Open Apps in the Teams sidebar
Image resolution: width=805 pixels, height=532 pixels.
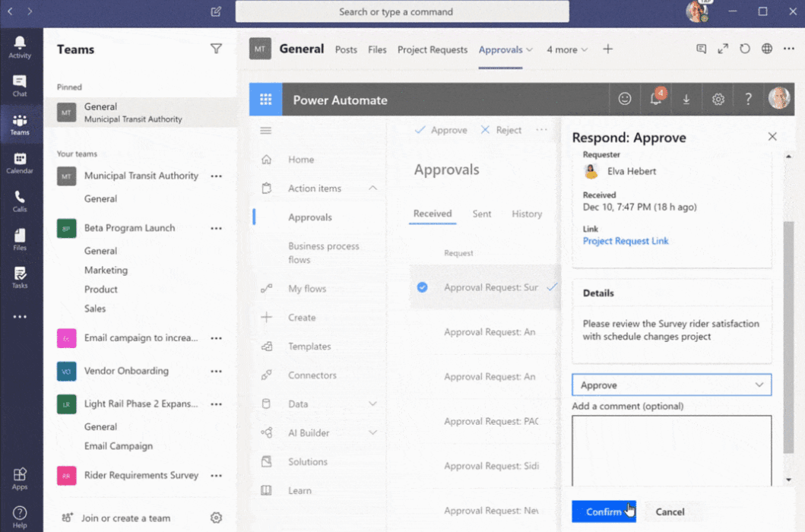[x=20, y=479]
